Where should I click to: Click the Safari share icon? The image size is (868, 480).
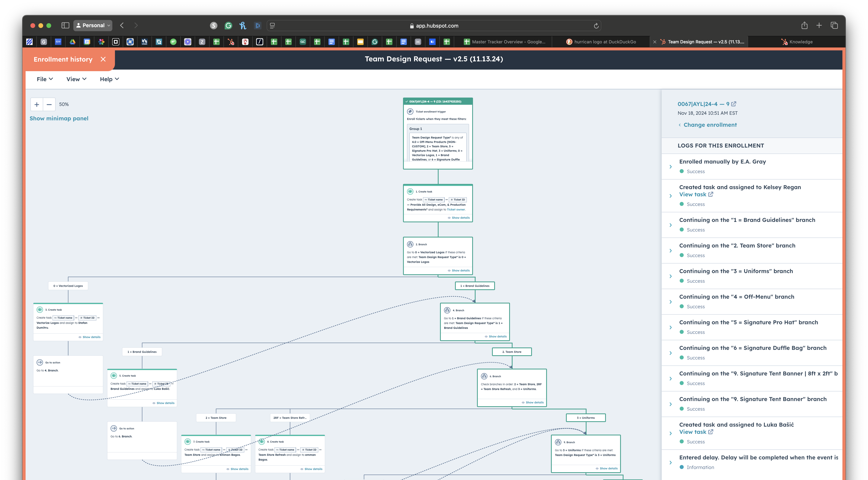coord(804,25)
